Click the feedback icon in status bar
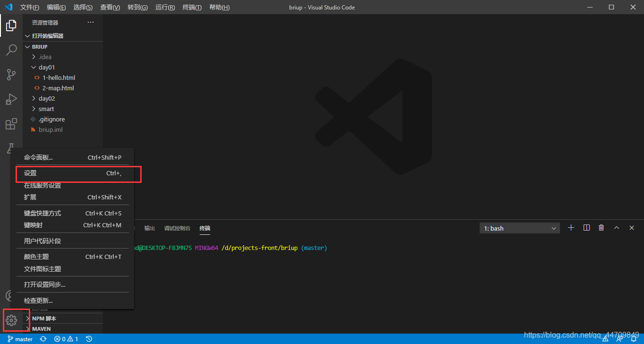Image resolution: width=644 pixels, height=344 pixels. (x=619, y=339)
